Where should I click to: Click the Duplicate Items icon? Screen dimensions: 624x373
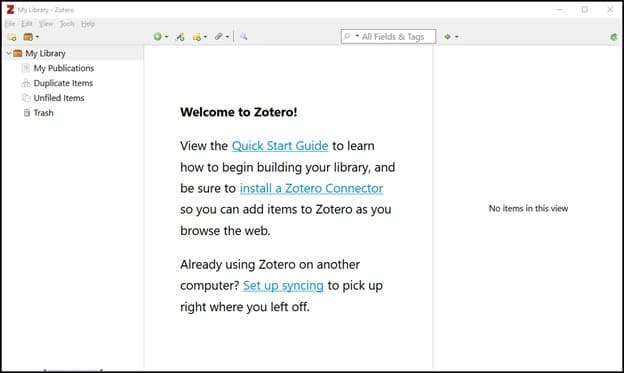[x=26, y=83]
